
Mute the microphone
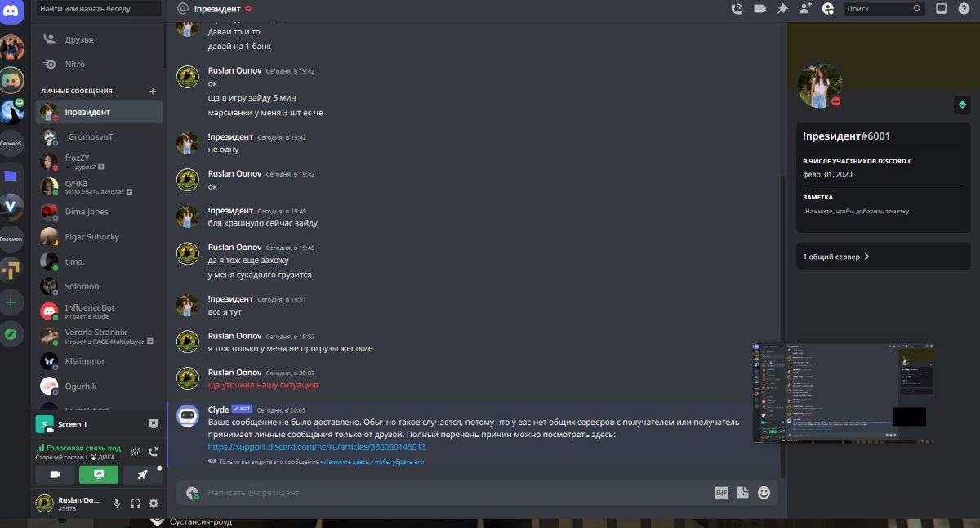118,503
